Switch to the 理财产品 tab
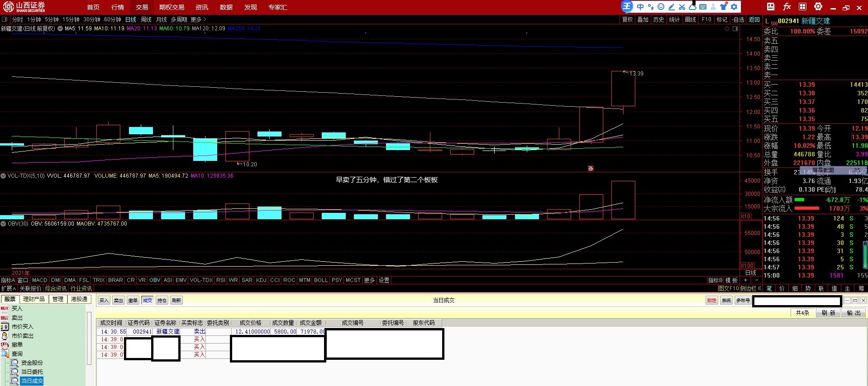 tap(34, 299)
